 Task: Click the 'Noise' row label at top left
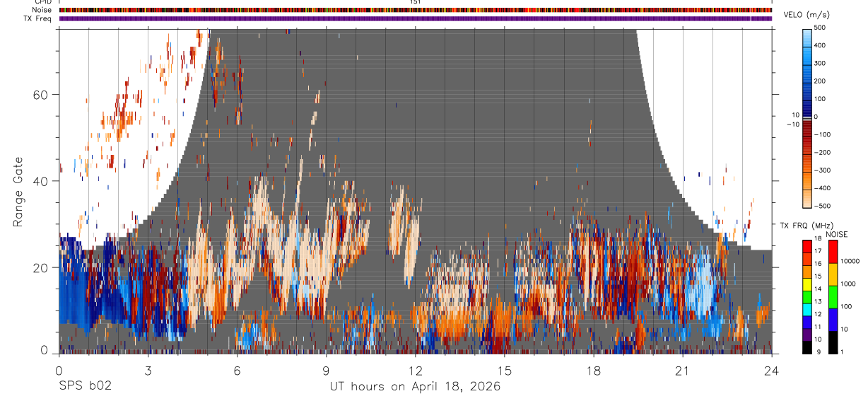[42, 10]
